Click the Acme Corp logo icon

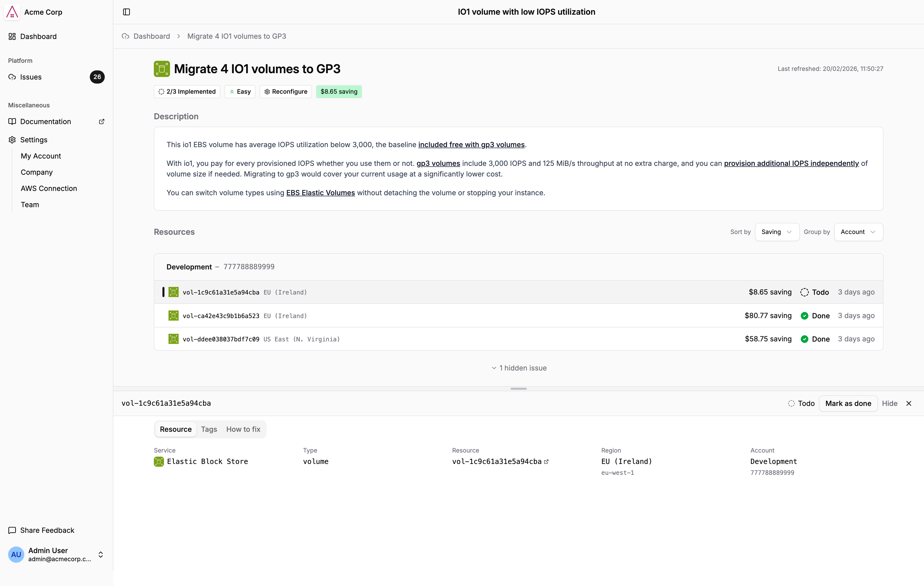pos(12,12)
